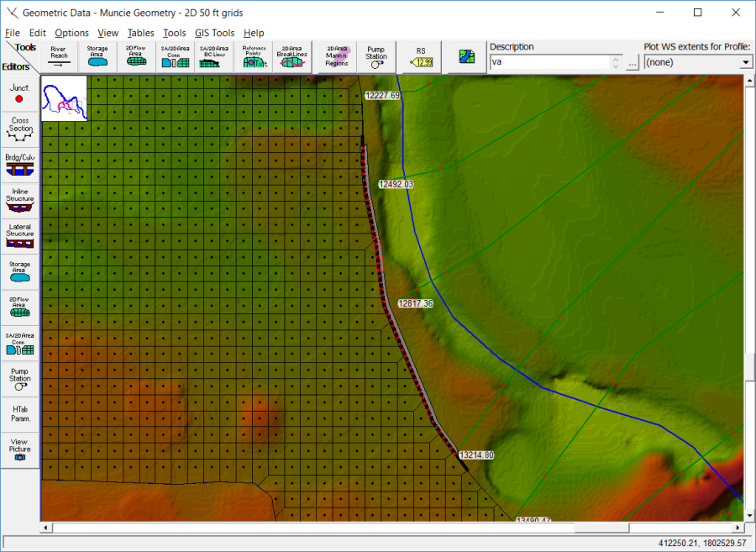Open the Tables menu
This screenshot has width=756, height=552.
[x=140, y=33]
